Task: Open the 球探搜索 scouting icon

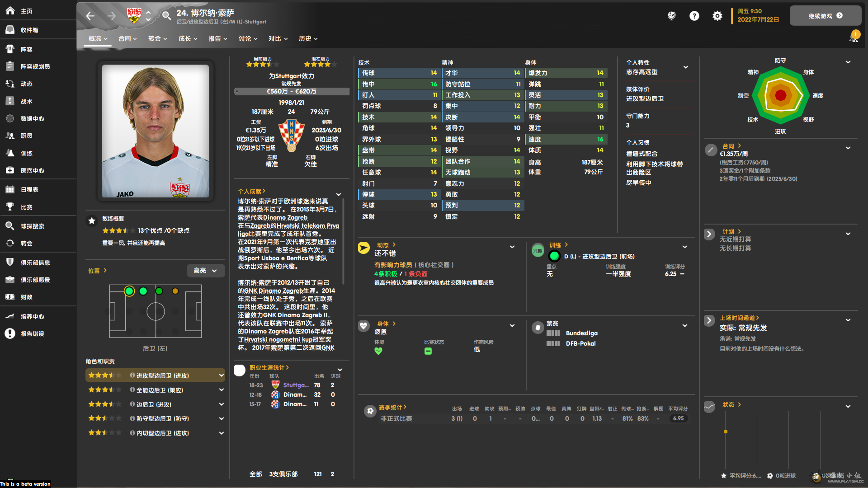Action: coord(10,226)
